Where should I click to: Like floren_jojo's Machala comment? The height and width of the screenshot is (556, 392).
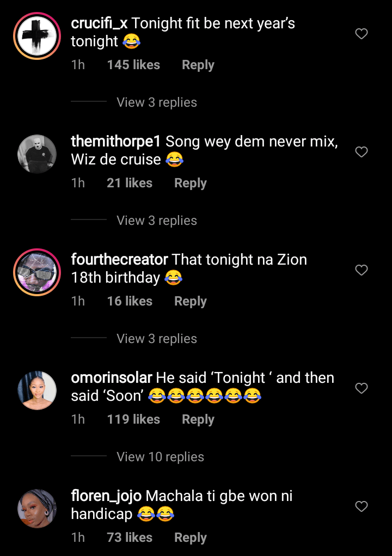[362, 506]
